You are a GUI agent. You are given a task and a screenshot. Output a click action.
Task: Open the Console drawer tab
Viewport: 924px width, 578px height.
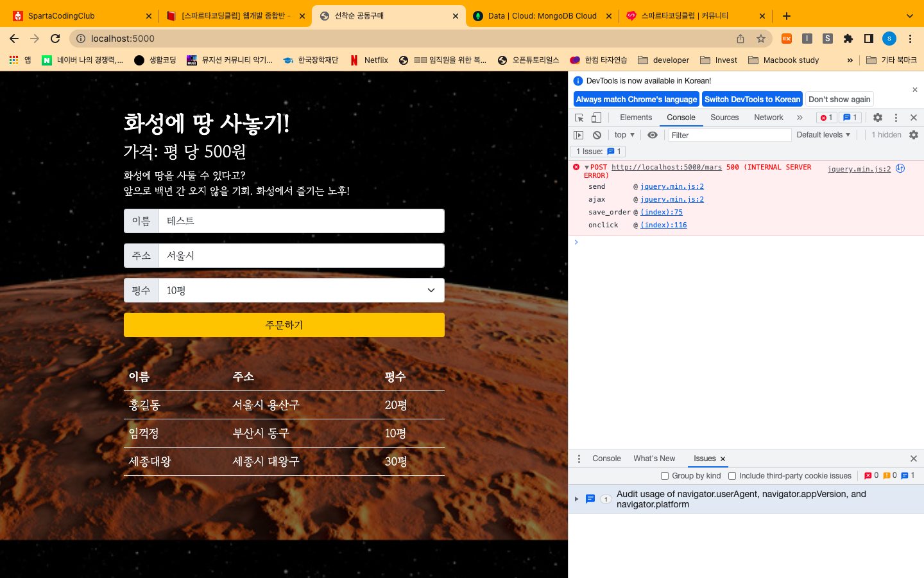click(x=606, y=459)
